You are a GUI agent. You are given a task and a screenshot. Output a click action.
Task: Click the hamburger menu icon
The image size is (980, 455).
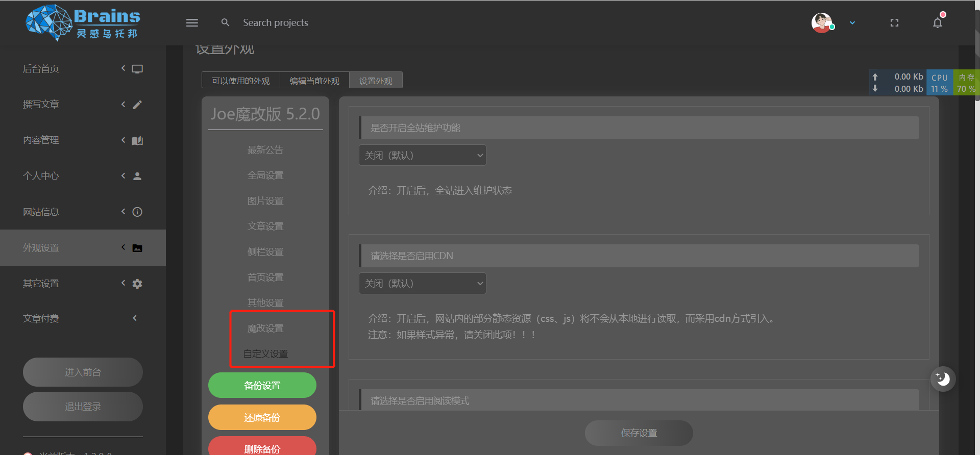coord(192,23)
